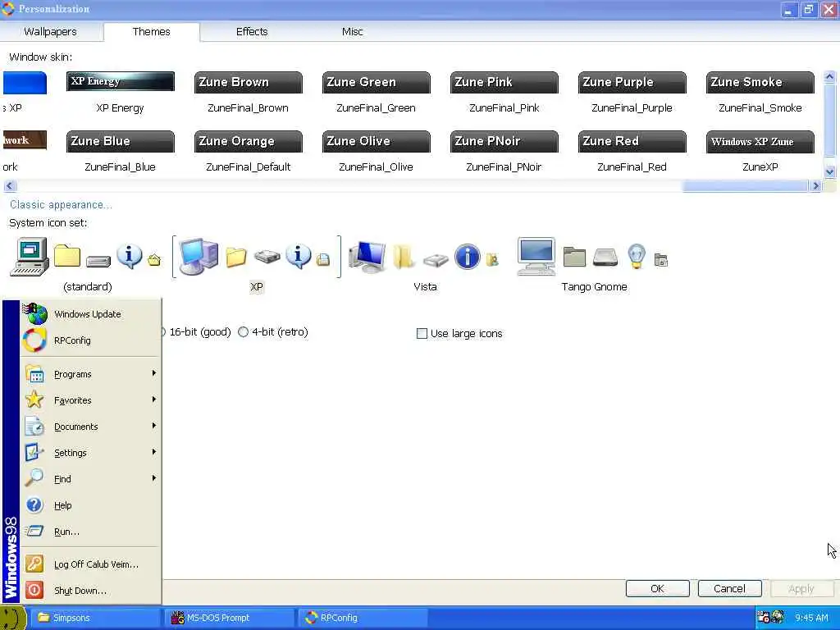Pick the Zune Blue window skin

pos(120,141)
